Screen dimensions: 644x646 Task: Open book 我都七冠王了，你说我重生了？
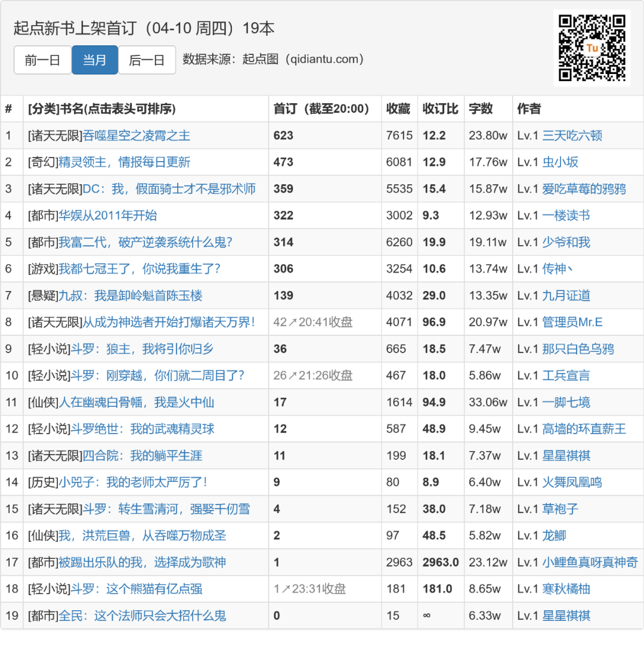pos(140,269)
